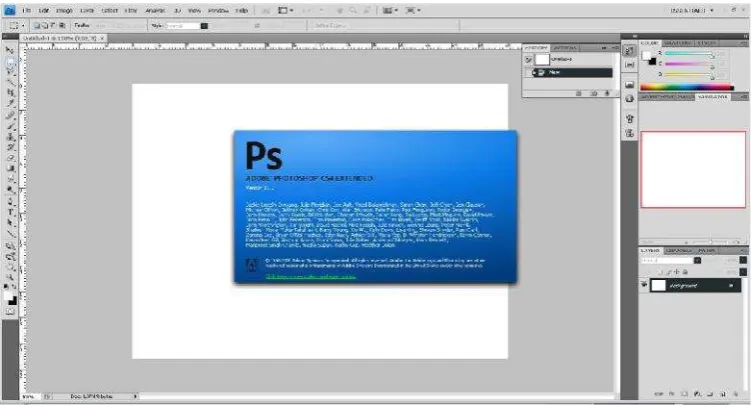Open the File menu
The height and width of the screenshot is (406, 751).
click(26, 10)
